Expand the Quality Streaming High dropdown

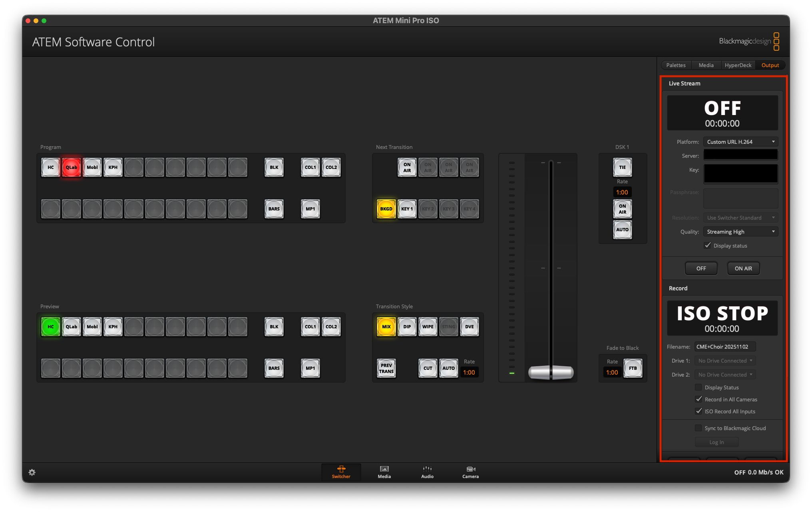pos(740,232)
